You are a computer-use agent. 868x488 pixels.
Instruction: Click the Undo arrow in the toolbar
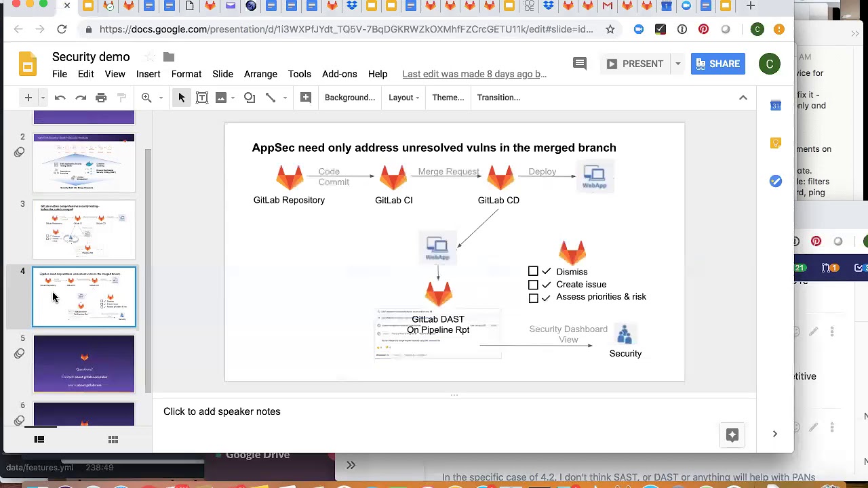[60, 98]
